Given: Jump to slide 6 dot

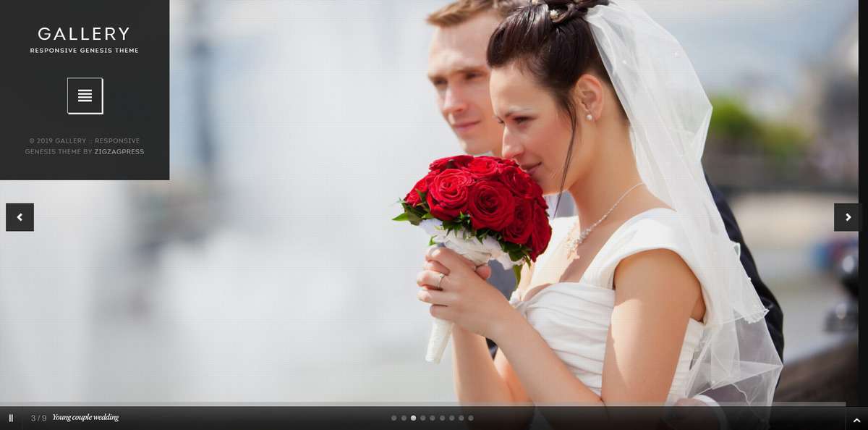Looking at the screenshot, I should (442, 418).
